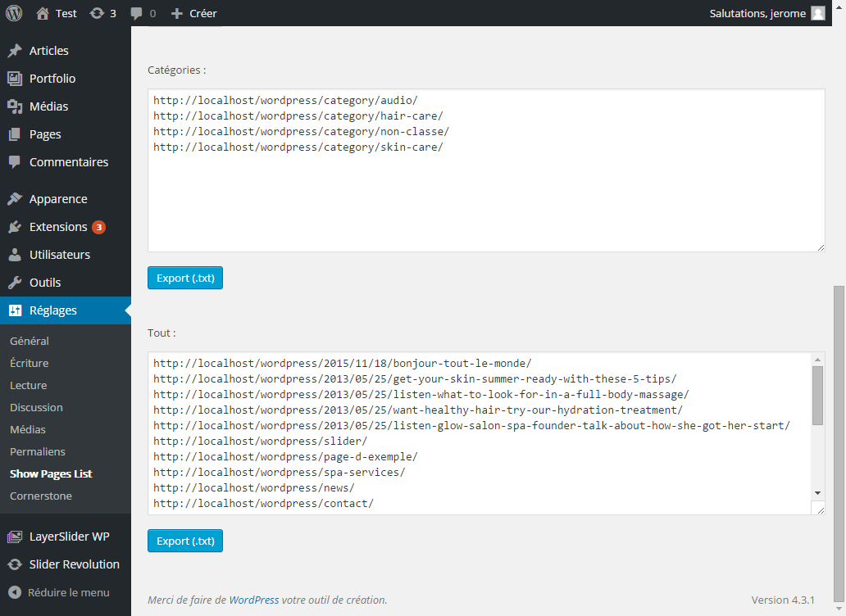Click the down arrow of Tout scrollbar
This screenshot has width=846, height=616.
coord(817,491)
